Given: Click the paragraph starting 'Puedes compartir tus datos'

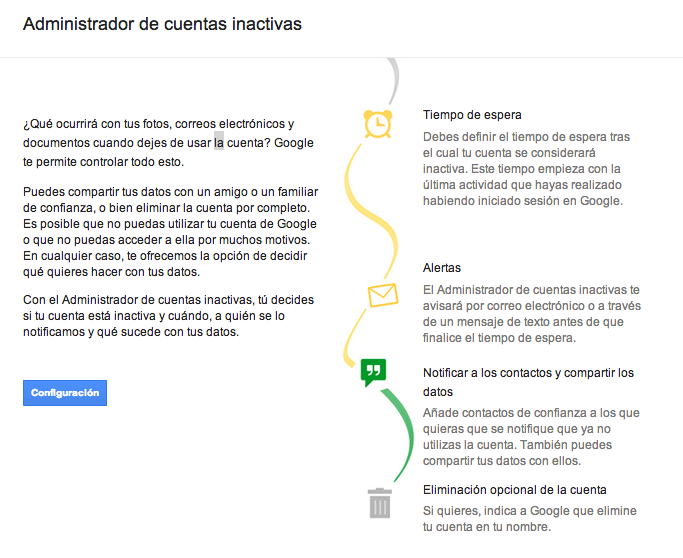Looking at the screenshot, I should 170,232.
